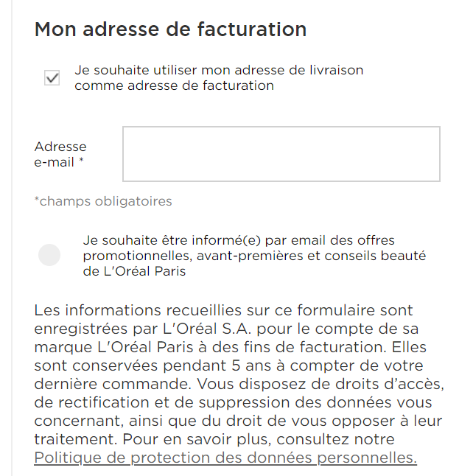Screen dimensions: 473x476
Task: Click the 'comme adresse de facturation' text
Action: (x=174, y=85)
